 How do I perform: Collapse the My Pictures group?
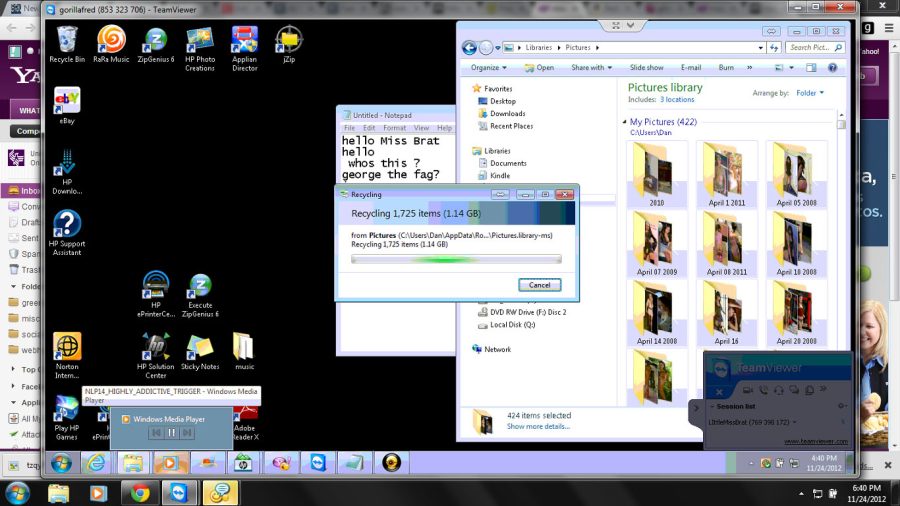click(x=624, y=122)
